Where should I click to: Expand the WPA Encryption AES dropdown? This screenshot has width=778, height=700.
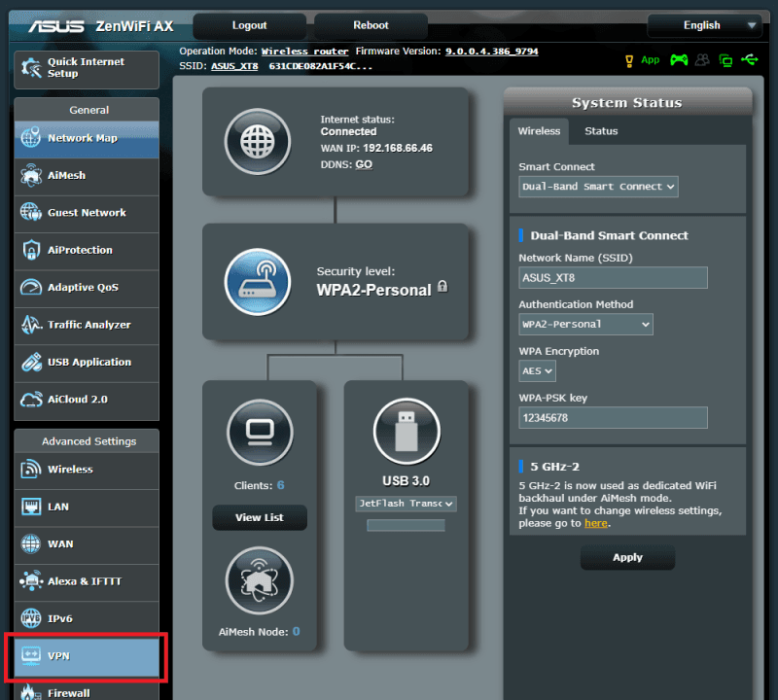(x=537, y=370)
